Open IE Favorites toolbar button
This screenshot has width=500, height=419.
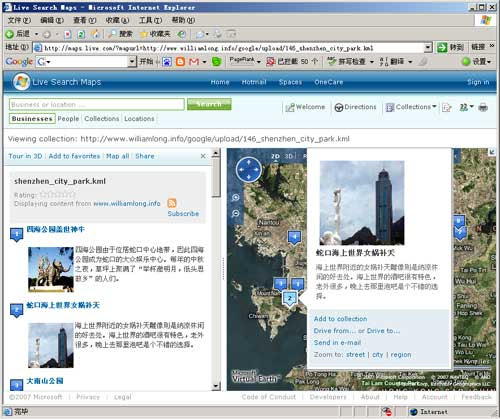coord(155,34)
